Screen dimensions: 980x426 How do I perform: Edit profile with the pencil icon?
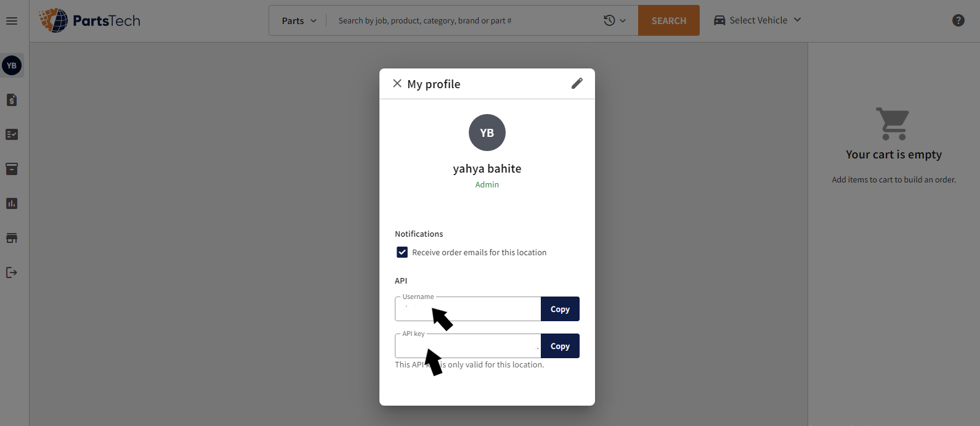(577, 83)
